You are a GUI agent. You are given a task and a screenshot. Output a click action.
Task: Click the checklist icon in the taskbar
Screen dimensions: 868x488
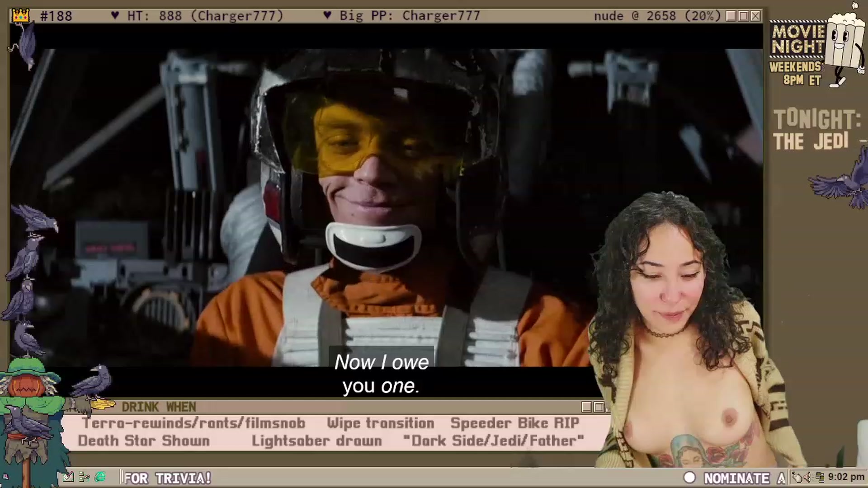coord(68,477)
